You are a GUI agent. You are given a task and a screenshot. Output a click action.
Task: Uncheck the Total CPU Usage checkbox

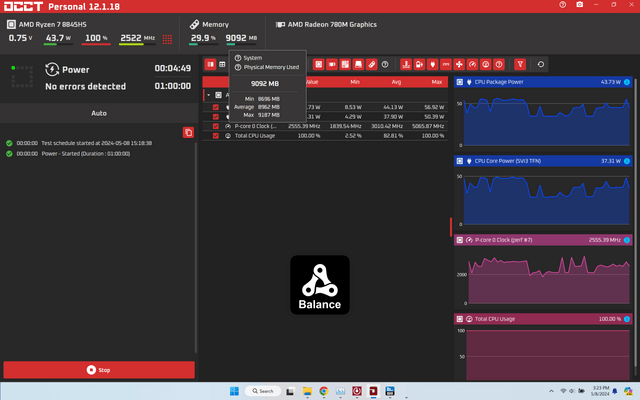click(x=216, y=136)
